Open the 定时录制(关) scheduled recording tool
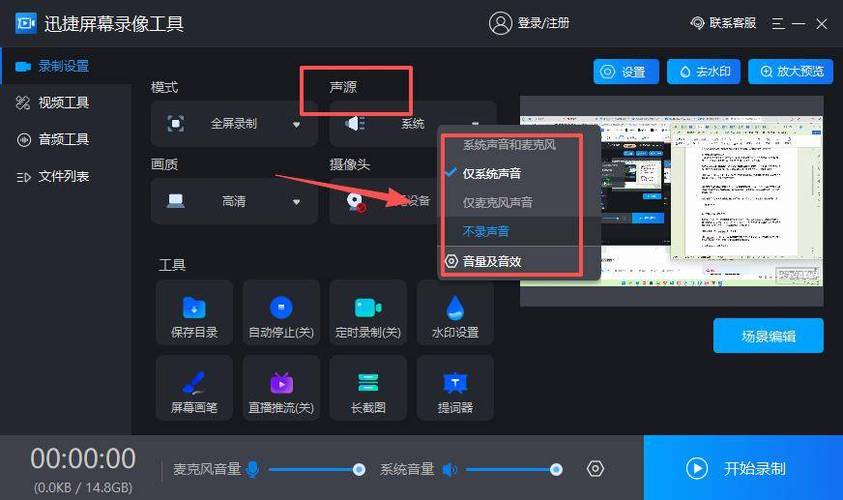 tap(368, 312)
